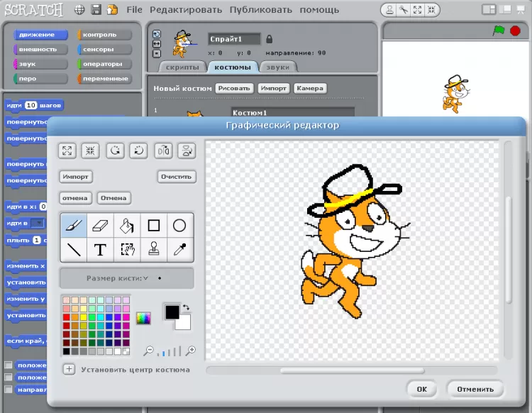
Task: Open the Публиковать menu
Action: tap(261, 10)
